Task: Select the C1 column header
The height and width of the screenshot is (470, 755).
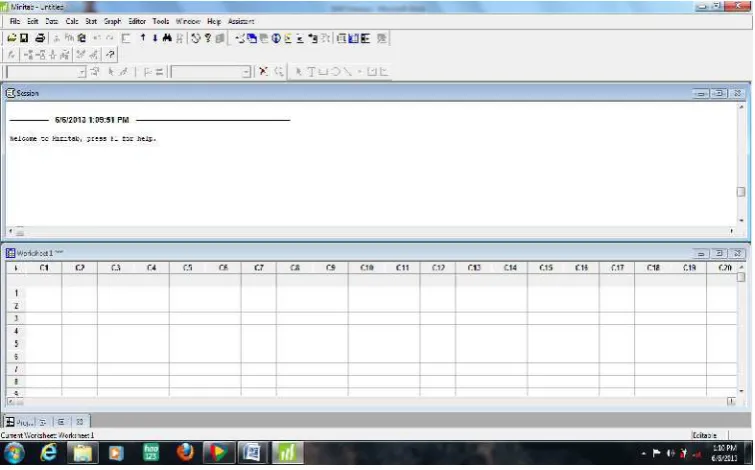Action: [44, 268]
